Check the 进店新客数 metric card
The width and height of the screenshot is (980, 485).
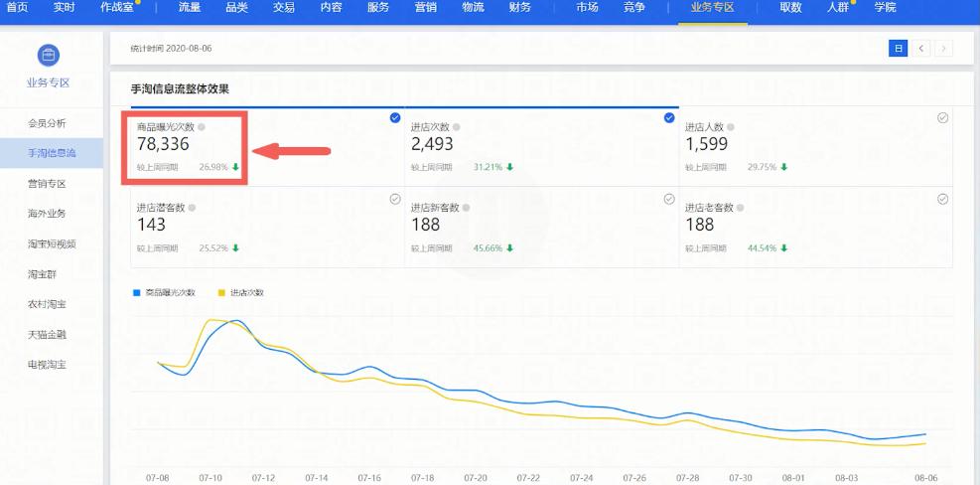(x=669, y=199)
